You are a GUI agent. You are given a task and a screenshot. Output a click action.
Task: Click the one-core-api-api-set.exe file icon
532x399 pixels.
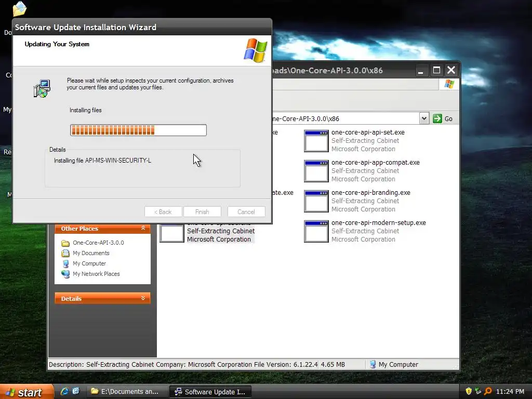[316, 141]
